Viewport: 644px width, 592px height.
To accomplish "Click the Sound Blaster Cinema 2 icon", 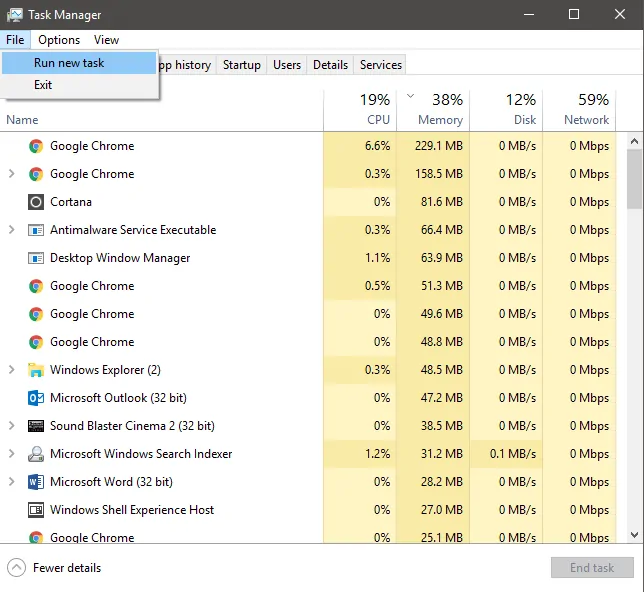I will [x=36, y=426].
